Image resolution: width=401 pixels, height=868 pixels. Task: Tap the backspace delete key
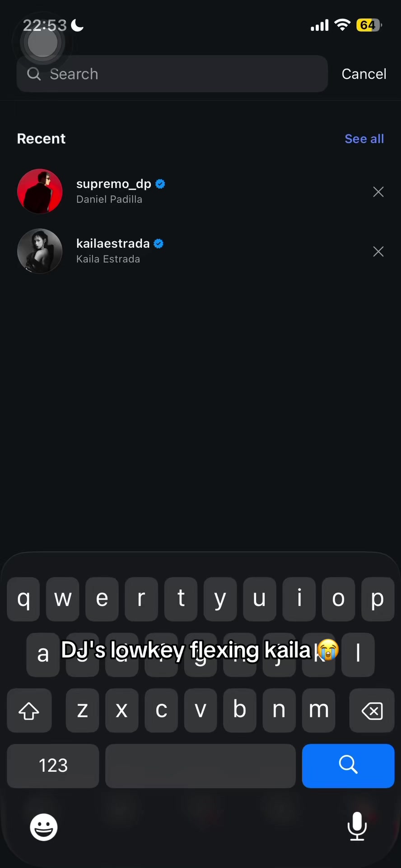372,711
